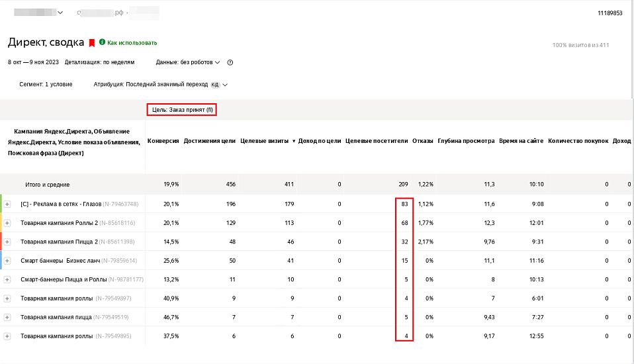Open the attribution model dropdown
This screenshot has height=364, width=634.
click(161, 85)
